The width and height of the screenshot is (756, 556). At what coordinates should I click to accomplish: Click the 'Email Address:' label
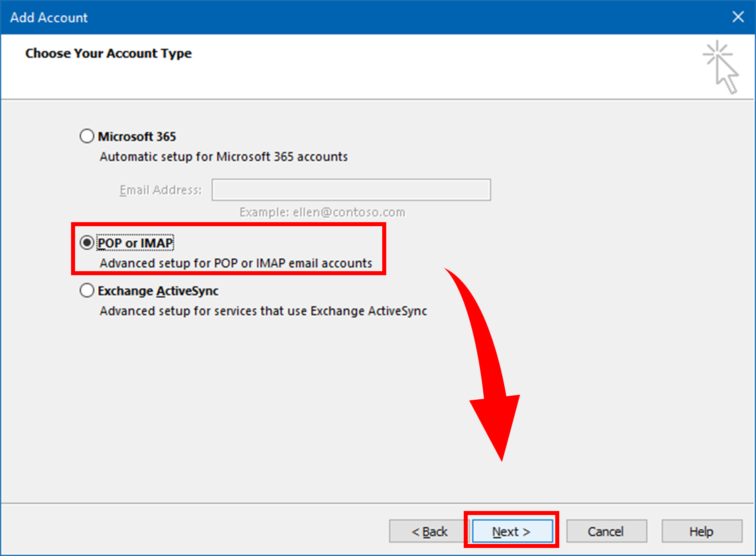tap(160, 190)
